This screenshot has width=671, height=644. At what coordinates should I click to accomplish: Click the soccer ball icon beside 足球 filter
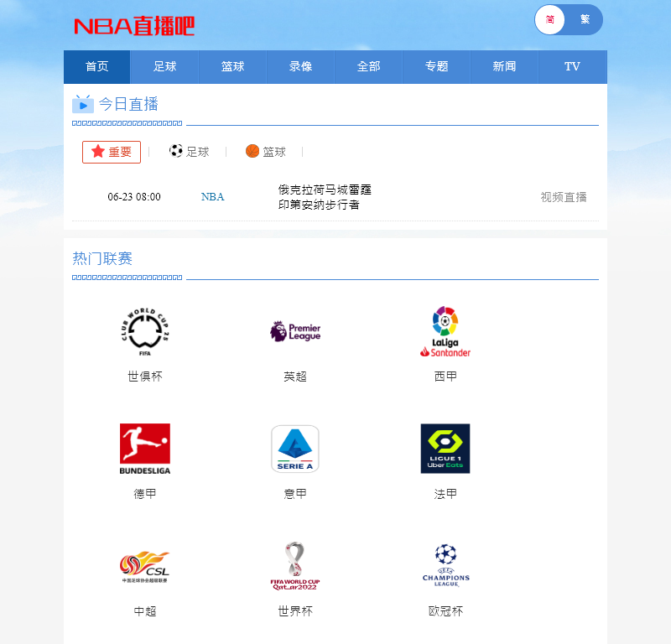(x=176, y=151)
